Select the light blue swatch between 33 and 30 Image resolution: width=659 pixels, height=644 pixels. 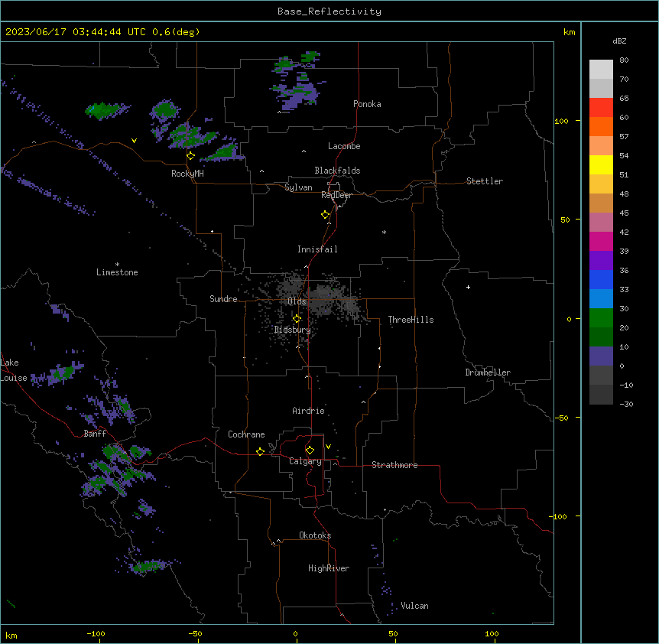[x=601, y=299]
